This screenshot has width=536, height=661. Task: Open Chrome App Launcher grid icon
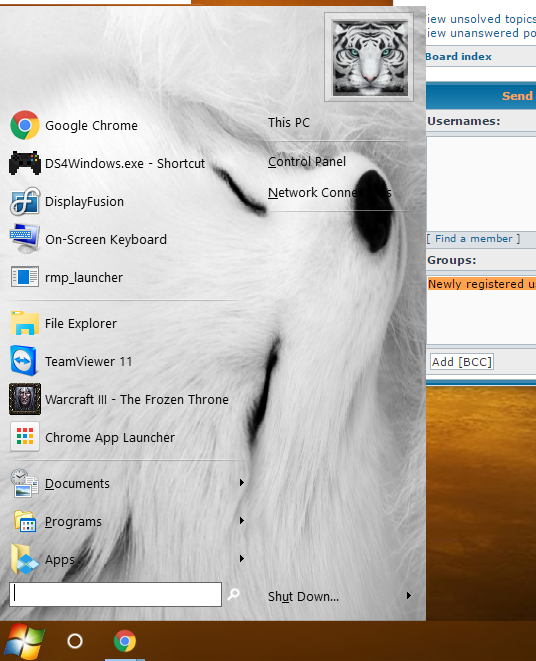[x=25, y=437]
